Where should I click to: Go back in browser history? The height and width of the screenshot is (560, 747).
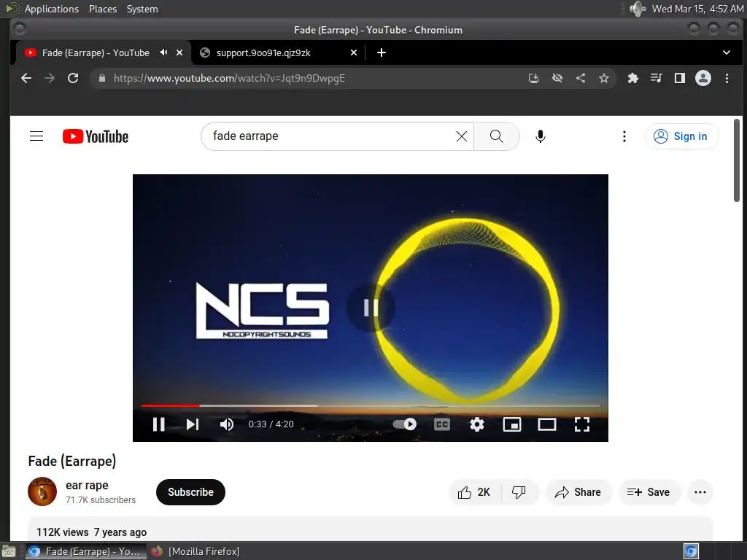26,78
